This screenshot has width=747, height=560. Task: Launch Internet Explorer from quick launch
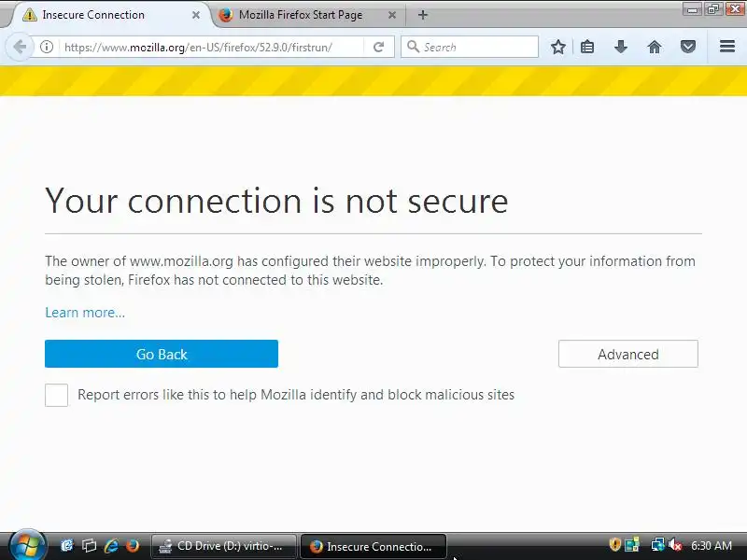(111, 545)
